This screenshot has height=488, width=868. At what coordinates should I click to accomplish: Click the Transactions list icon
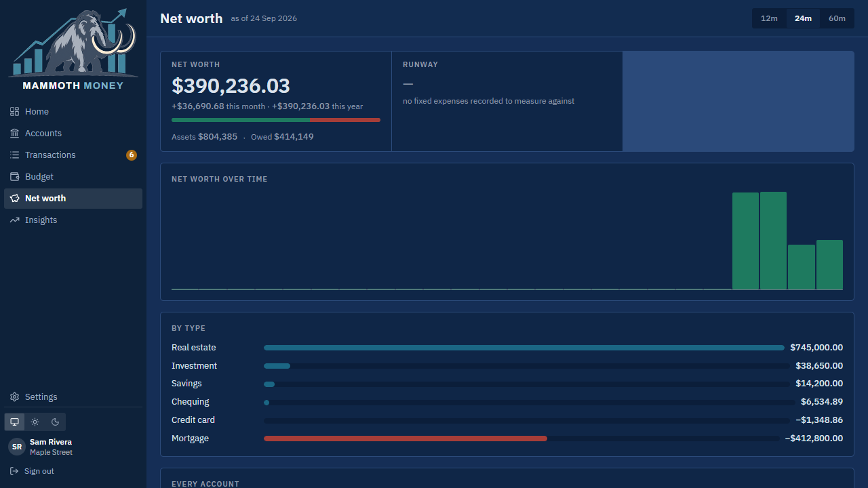[15, 155]
